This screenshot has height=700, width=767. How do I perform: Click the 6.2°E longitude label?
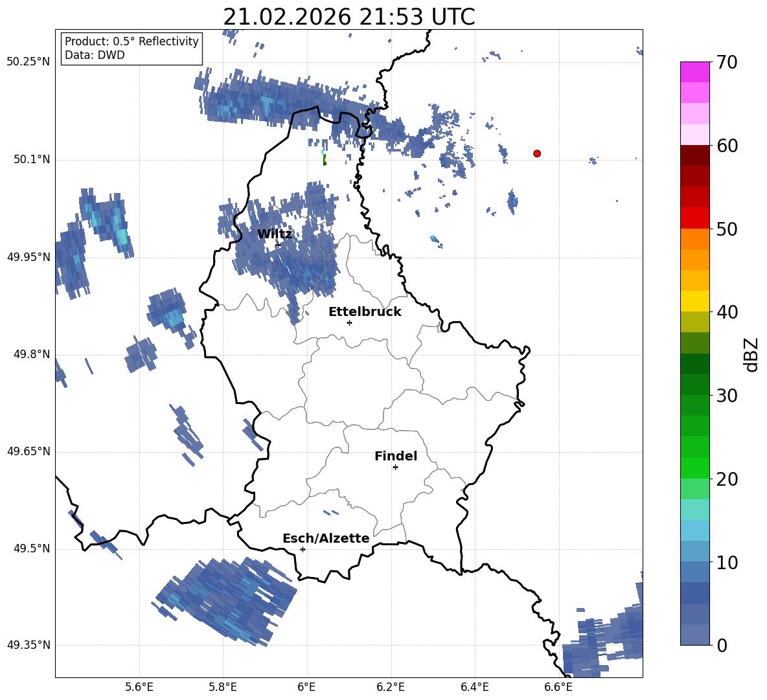click(391, 687)
